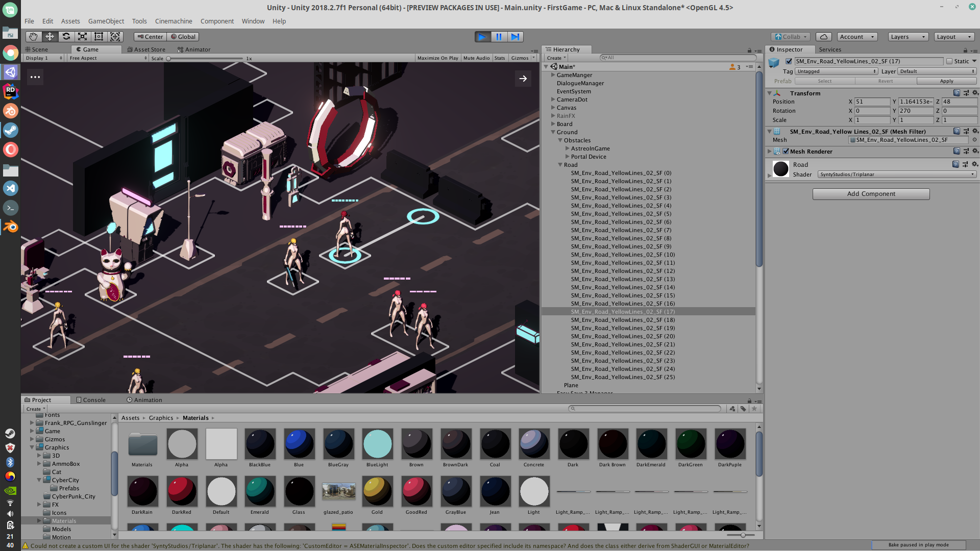Open the Shader dropdown

point(897,174)
